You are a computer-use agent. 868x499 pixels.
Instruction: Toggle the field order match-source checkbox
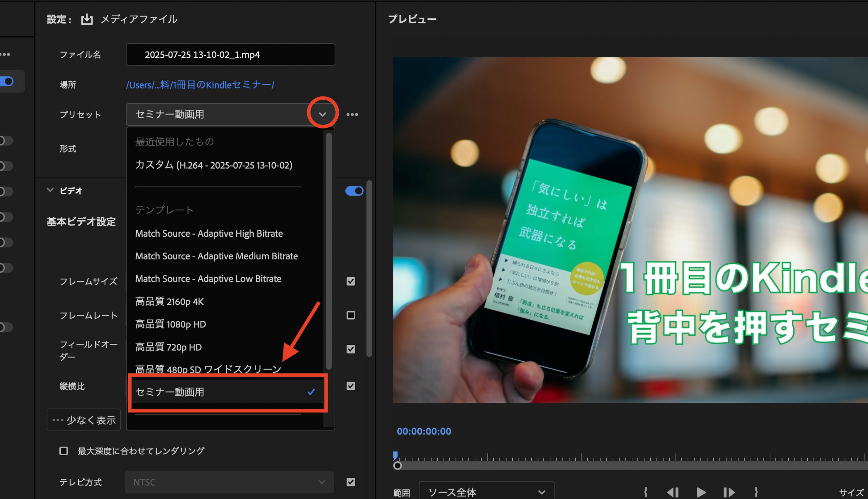[351, 349]
